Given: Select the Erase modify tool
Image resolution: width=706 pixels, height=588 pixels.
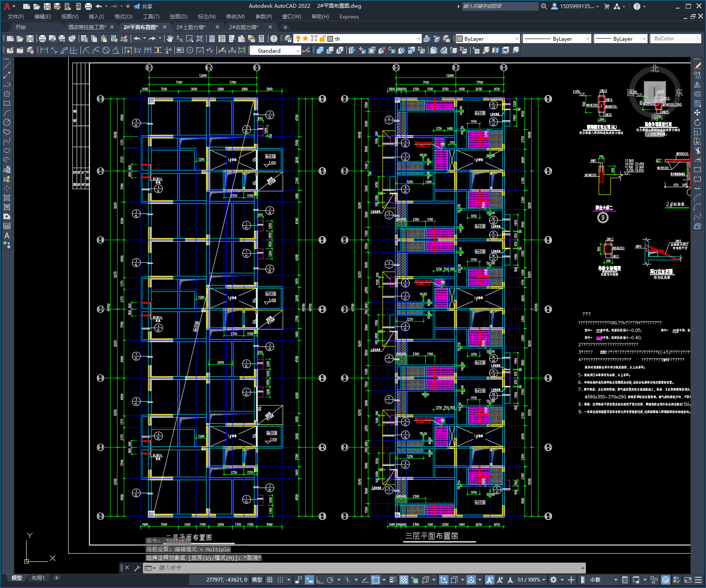Looking at the screenshot, I should (697, 66).
